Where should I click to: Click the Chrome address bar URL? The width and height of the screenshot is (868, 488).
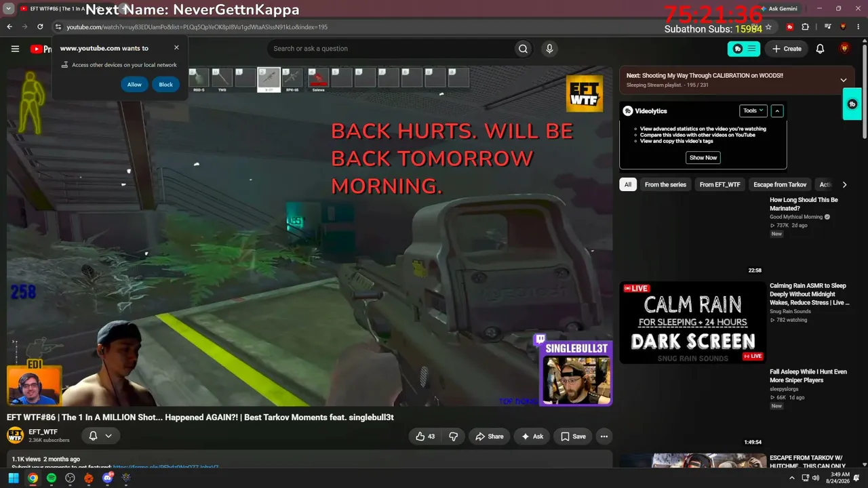pyautogui.click(x=197, y=27)
